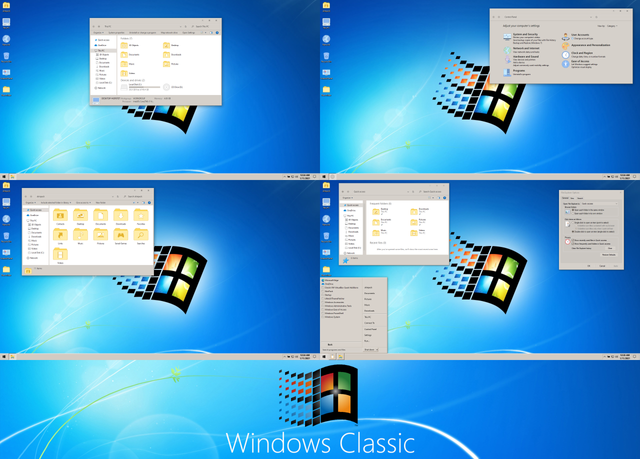Select the DVD Drive icon in This PC
Screen dimensions: 640x459
click(167, 87)
